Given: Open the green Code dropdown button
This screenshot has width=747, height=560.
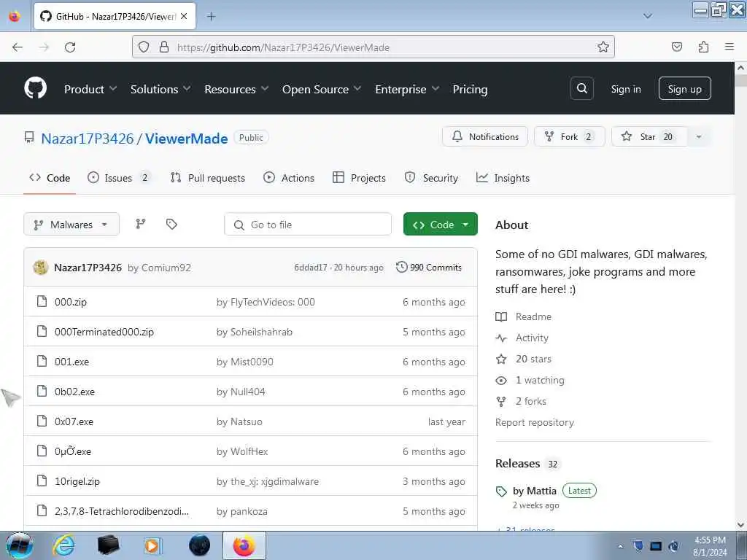Looking at the screenshot, I should click(x=440, y=225).
